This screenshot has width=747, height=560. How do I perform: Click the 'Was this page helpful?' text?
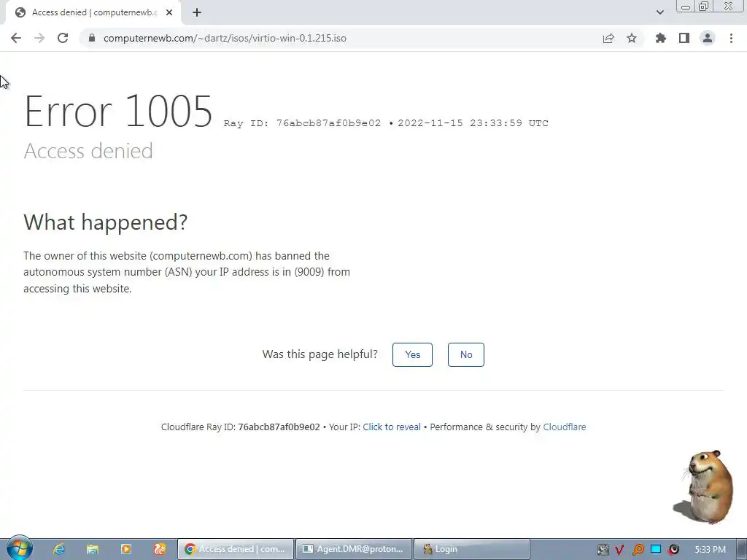(x=320, y=354)
